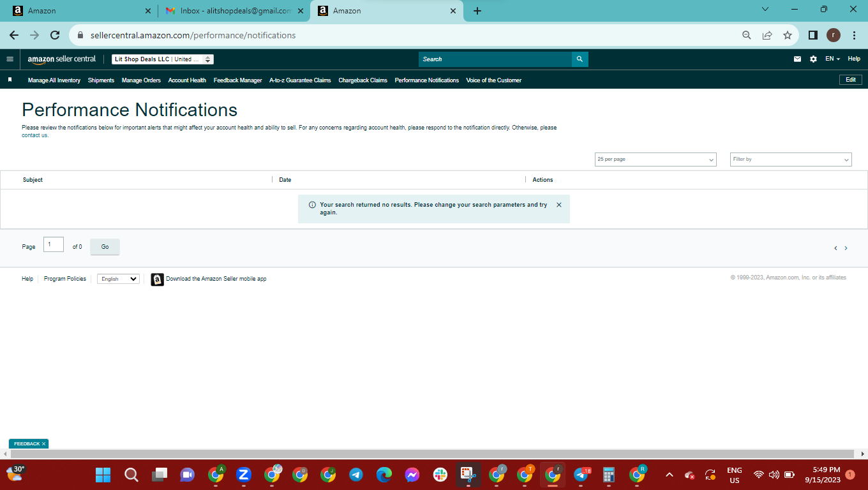View site information via the lock icon

coord(80,35)
